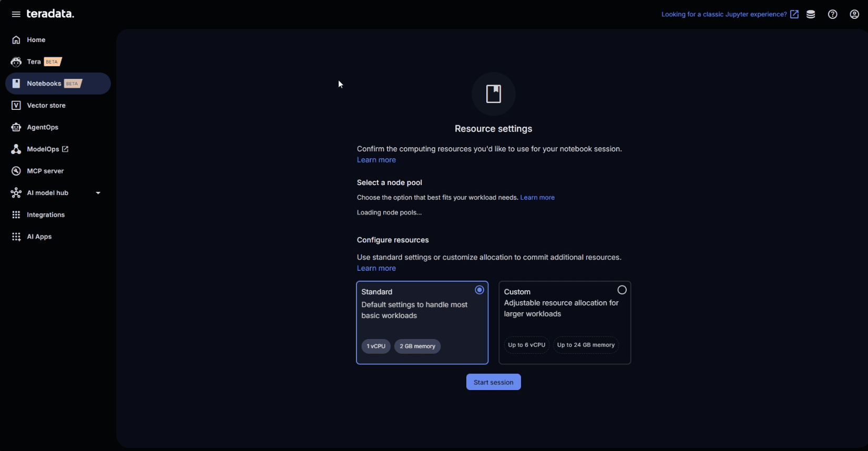Click the MCP server icon
This screenshot has width=868, height=451.
[x=16, y=171]
